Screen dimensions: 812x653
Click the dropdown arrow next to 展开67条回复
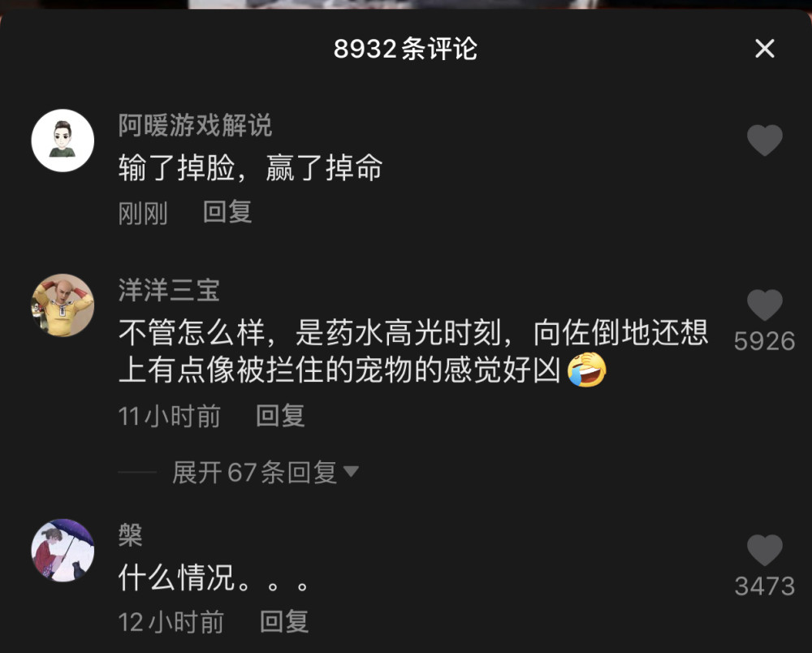click(x=351, y=471)
